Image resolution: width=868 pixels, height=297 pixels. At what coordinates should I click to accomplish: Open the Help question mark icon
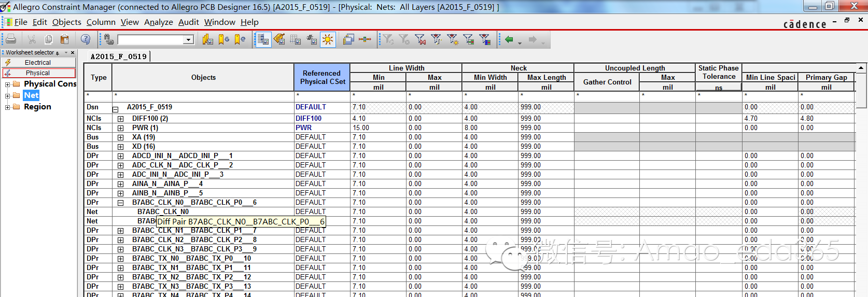tap(86, 39)
